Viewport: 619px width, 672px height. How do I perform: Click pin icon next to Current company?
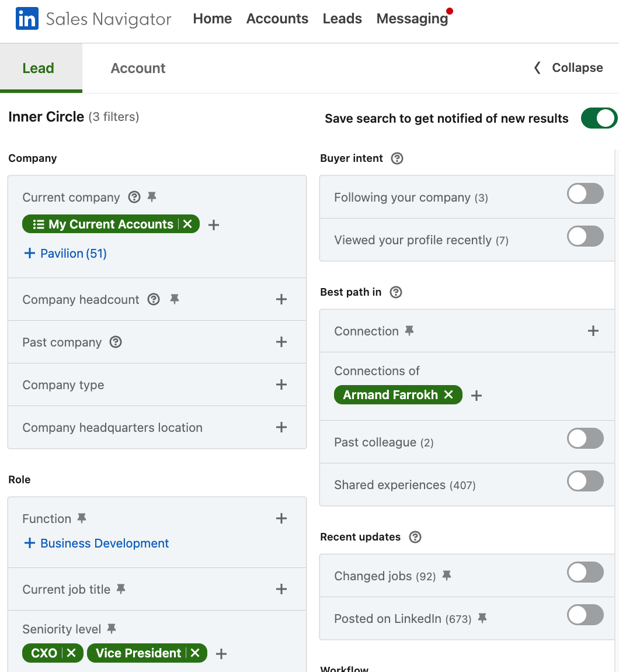pos(152,197)
